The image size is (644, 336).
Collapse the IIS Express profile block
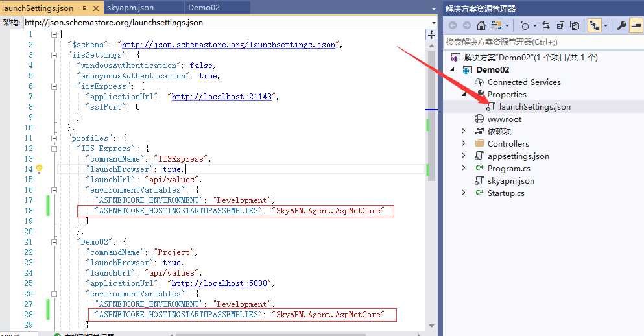coord(54,149)
